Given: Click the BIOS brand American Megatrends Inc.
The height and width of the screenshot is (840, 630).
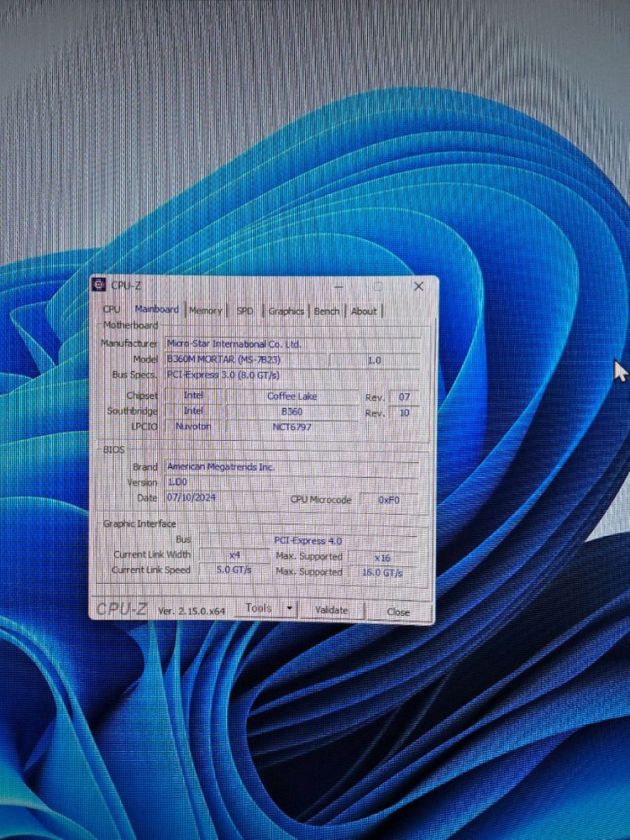Looking at the screenshot, I should point(292,467).
